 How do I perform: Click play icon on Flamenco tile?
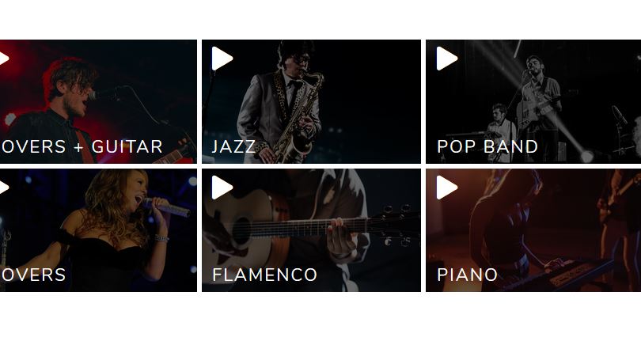point(222,188)
